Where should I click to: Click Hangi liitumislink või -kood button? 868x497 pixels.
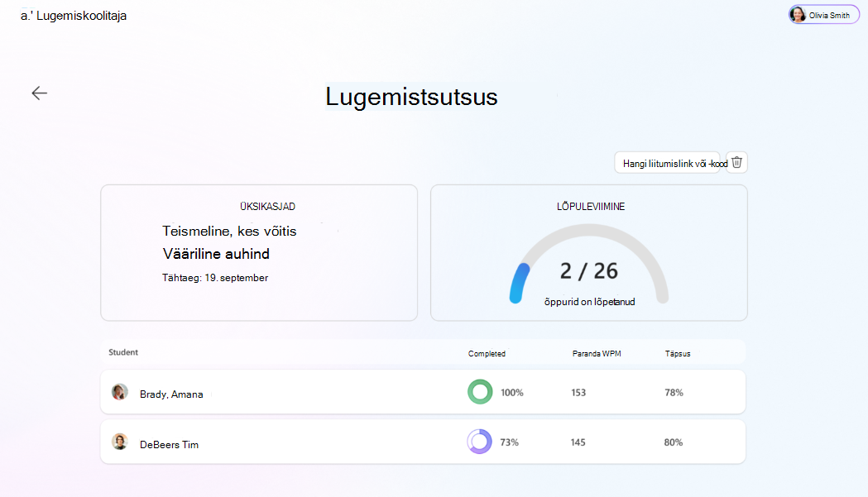[x=668, y=163]
